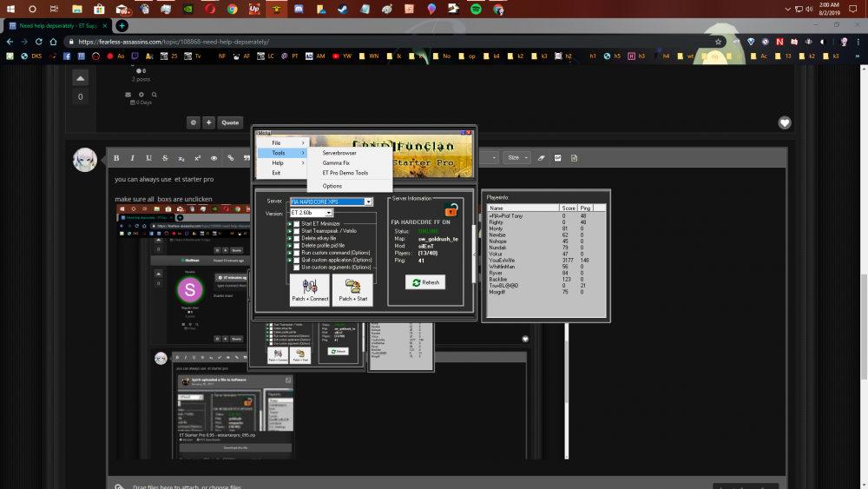Check the Start ET Minimizer box

pyautogui.click(x=297, y=224)
